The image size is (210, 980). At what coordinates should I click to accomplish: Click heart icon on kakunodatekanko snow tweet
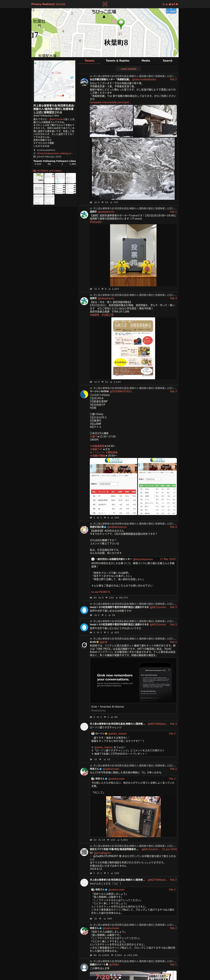(103, 202)
